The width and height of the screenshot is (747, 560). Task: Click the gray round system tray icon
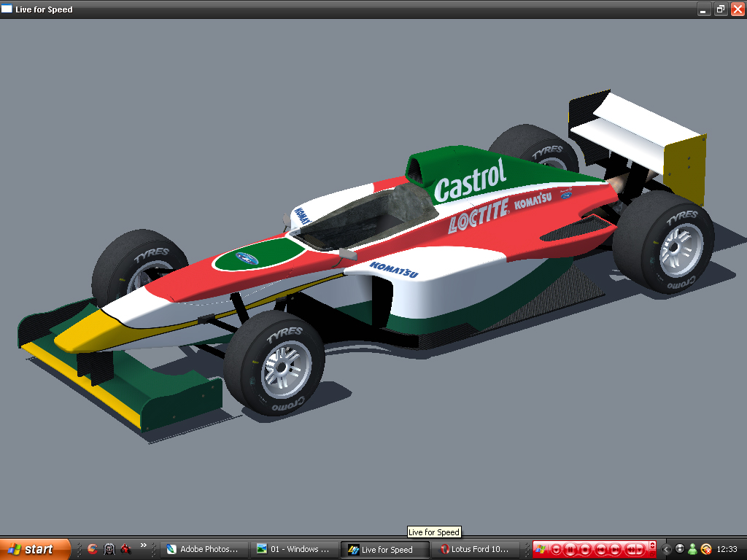680,548
